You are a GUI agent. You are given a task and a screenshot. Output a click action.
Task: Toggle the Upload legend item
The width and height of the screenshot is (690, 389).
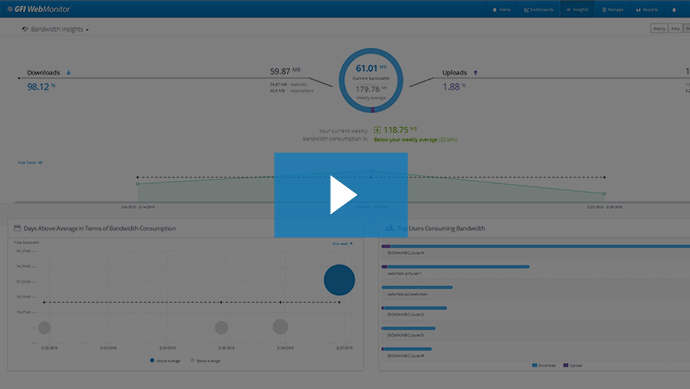pos(573,365)
